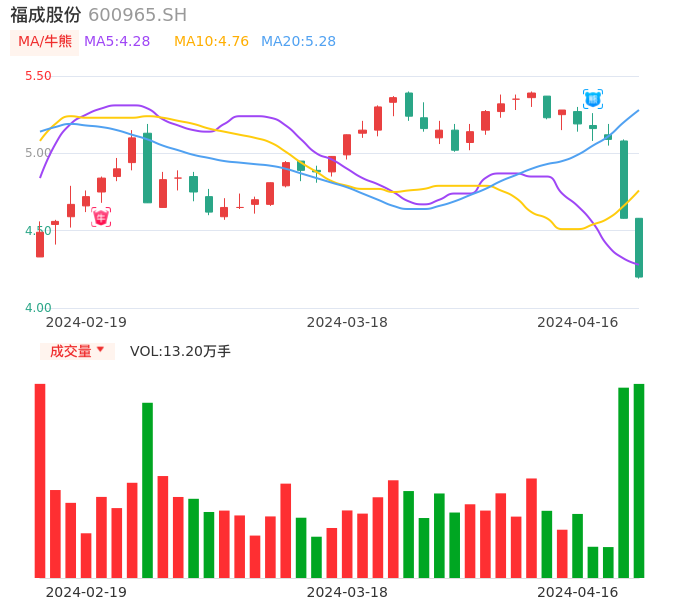Click the 4.00 price axis label
The width and height of the screenshot is (686, 606).
click(x=38, y=308)
